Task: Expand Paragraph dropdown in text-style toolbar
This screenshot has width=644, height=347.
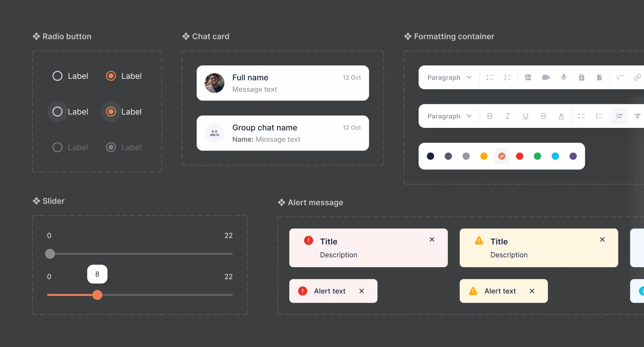Action: coord(449,116)
